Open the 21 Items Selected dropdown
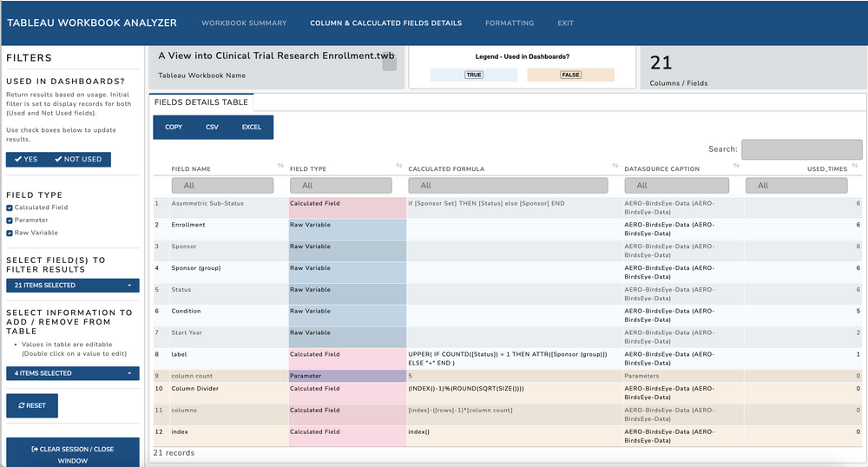The width and height of the screenshot is (868, 467). click(x=73, y=286)
